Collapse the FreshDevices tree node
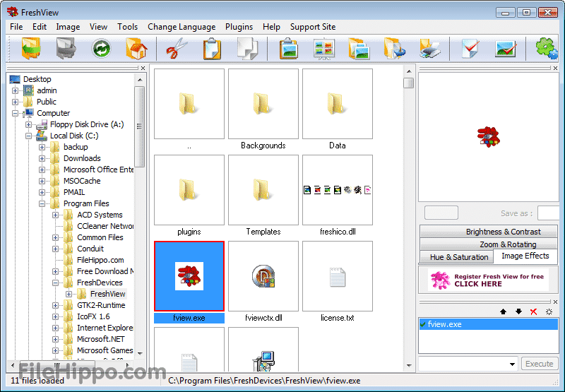The image size is (565, 392). coord(56,283)
